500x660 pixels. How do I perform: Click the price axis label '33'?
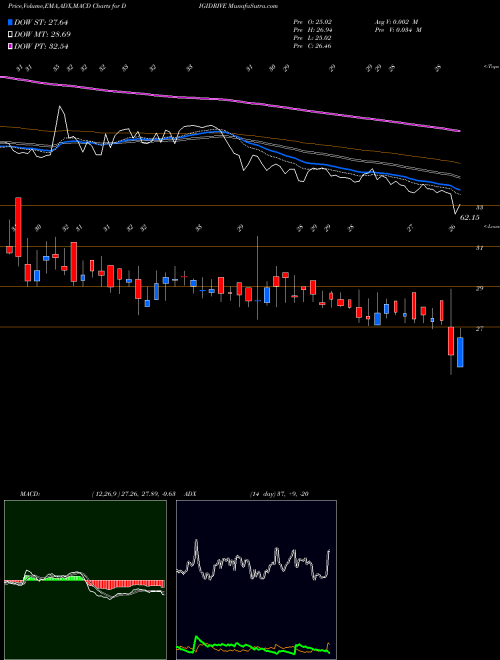click(479, 208)
